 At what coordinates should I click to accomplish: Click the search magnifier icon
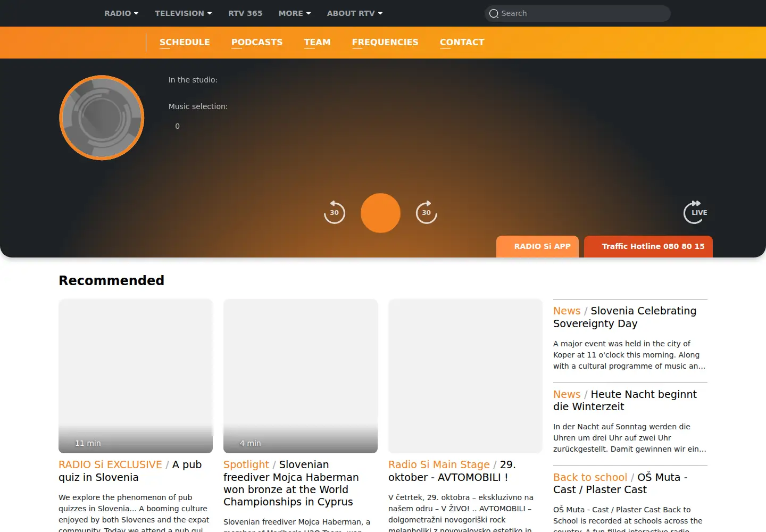[494, 14]
